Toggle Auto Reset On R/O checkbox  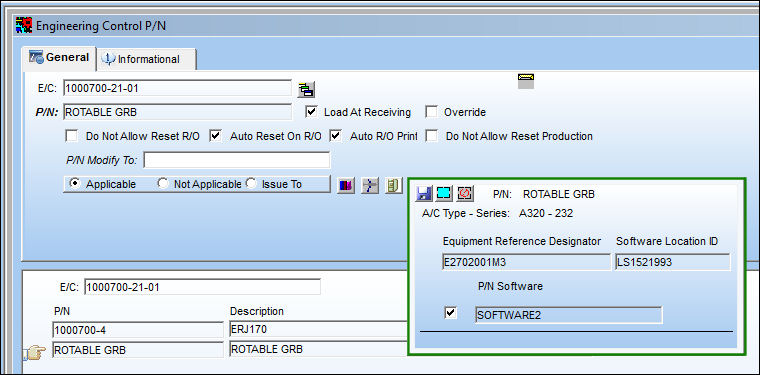pos(216,136)
